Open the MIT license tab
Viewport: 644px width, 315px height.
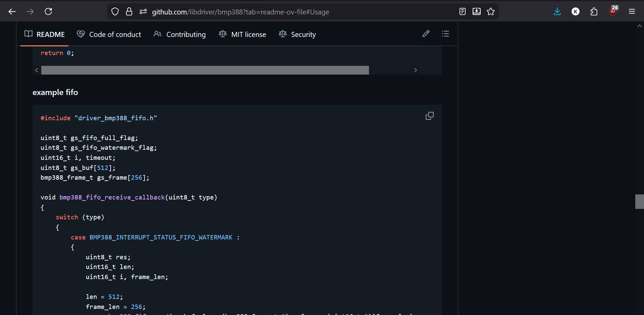pos(242,34)
